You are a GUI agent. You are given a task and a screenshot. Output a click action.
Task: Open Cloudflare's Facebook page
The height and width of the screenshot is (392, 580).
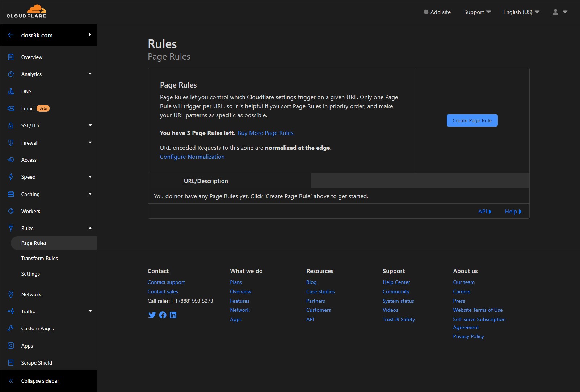point(163,315)
